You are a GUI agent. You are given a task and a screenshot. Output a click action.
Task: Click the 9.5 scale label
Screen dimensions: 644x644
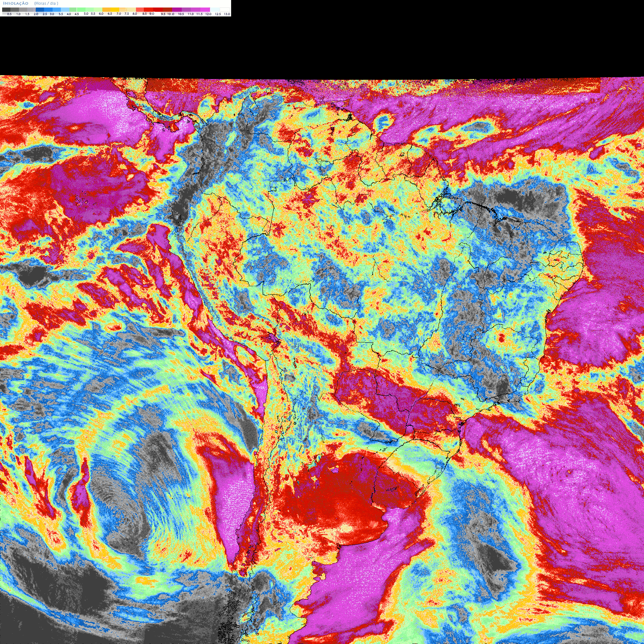click(x=163, y=14)
